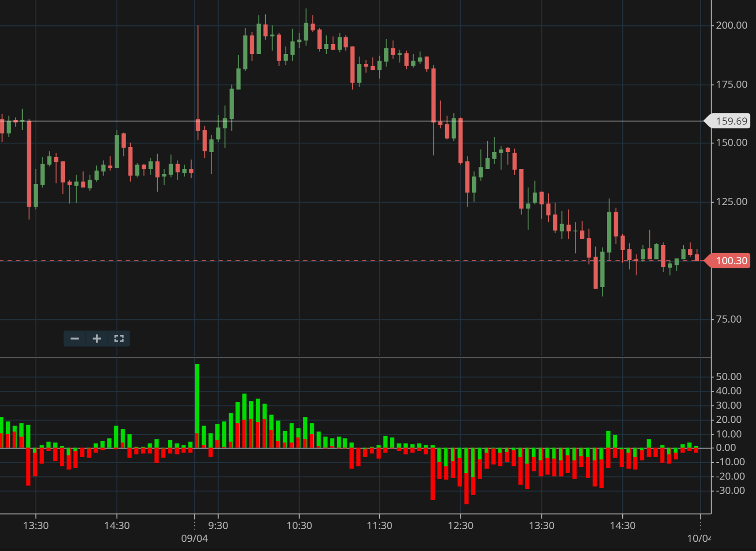Click the 75.00 price axis label

729,319
